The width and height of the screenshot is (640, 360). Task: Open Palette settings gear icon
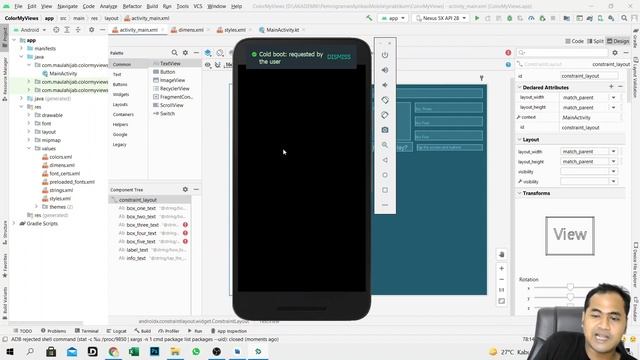(x=185, y=53)
